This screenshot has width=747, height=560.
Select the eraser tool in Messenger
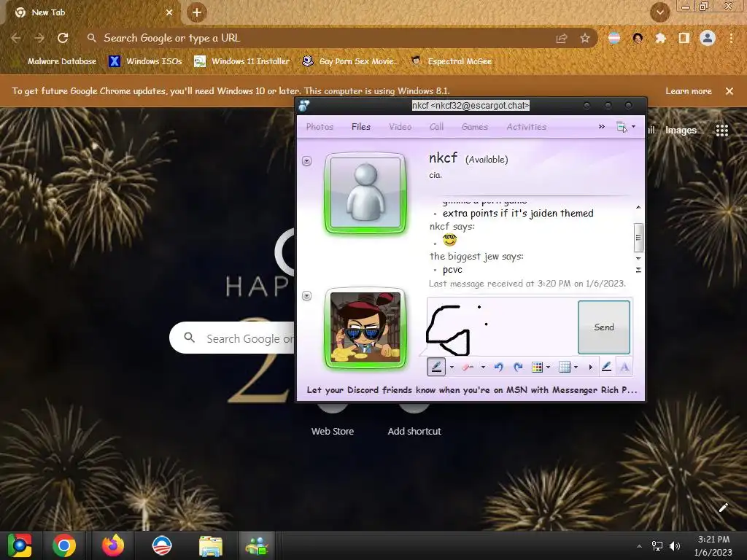[468, 367]
